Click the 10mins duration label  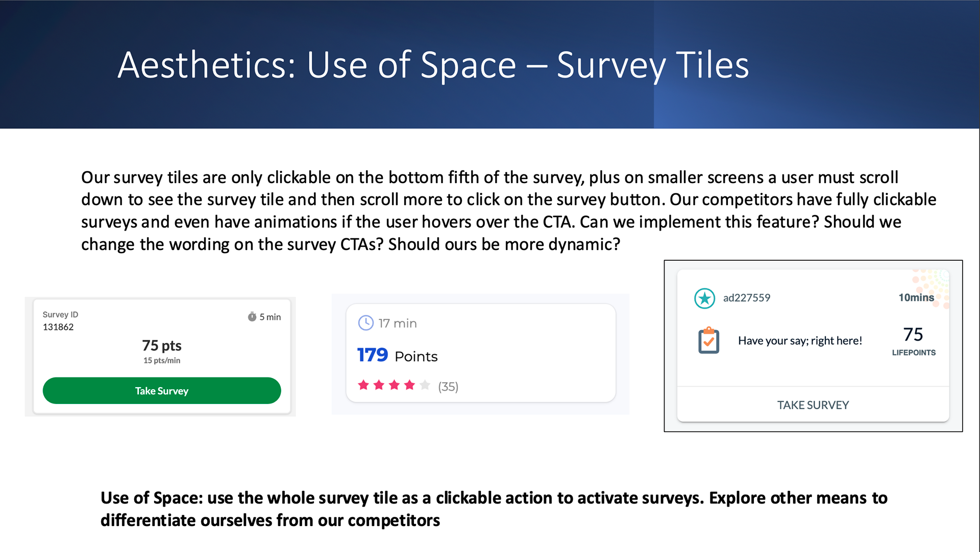[x=916, y=297]
